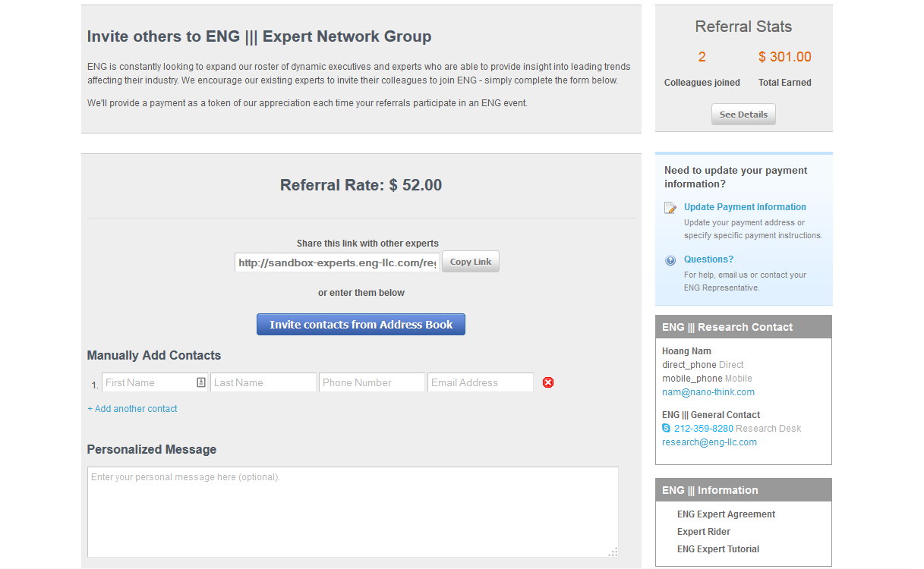Select the referral link URL field
The width and height of the screenshot is (924, 569).
337,262
